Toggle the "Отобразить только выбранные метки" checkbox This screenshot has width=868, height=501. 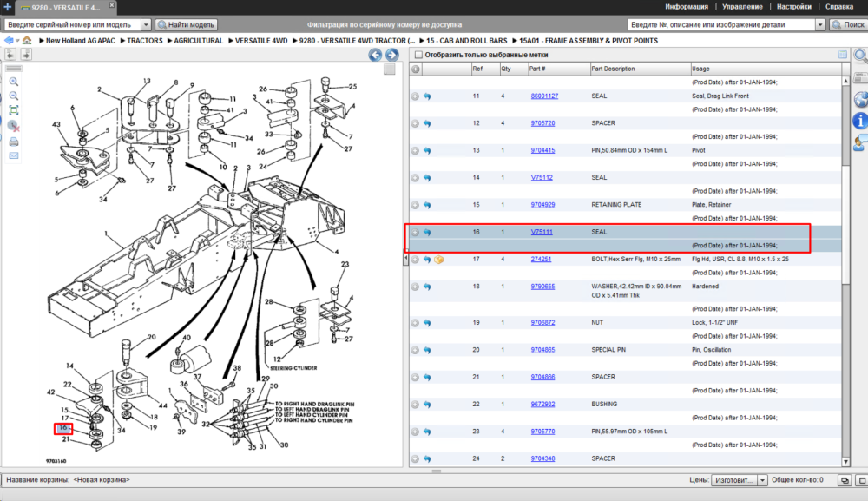(418, 55)
